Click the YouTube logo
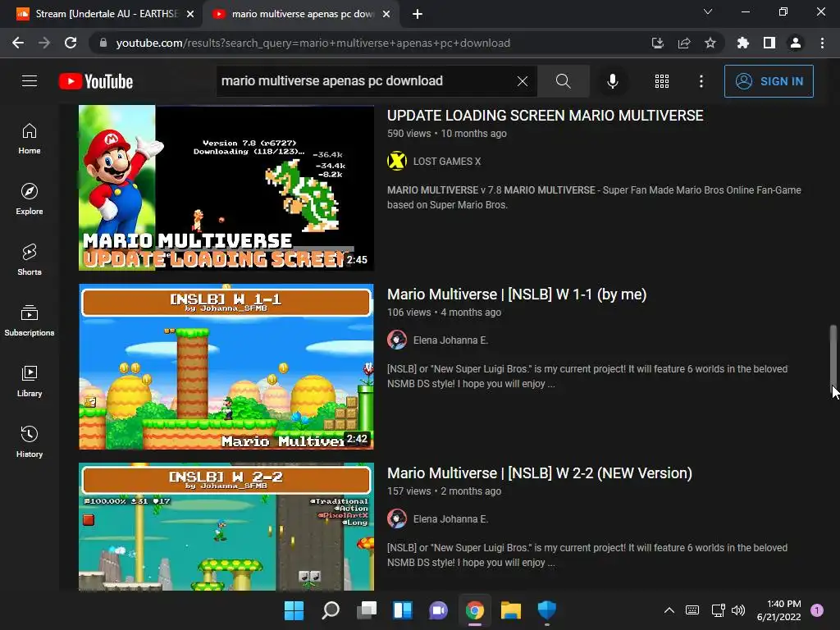 tap(96, 81)
